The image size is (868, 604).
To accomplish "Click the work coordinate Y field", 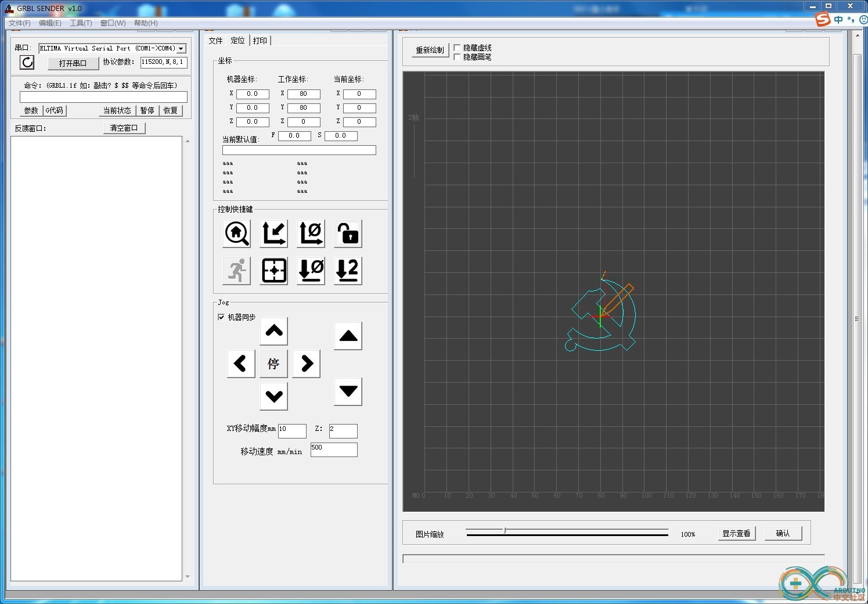I will [304, 108].
